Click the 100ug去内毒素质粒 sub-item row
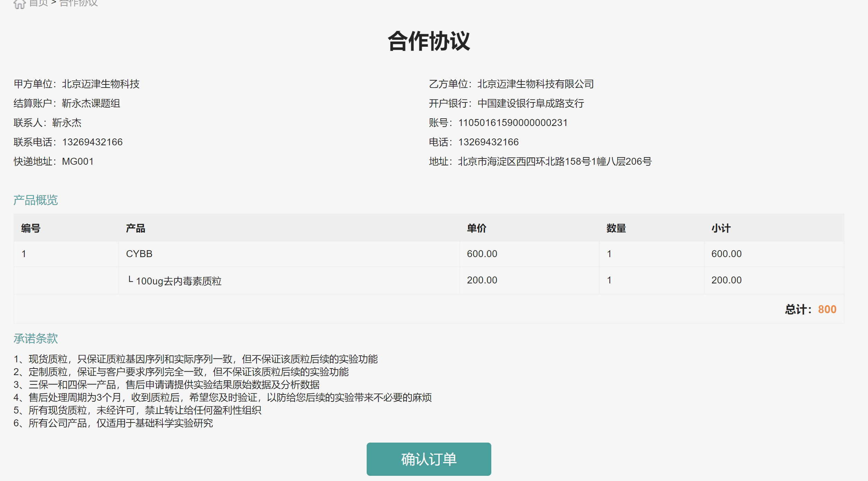 point(178,281)
